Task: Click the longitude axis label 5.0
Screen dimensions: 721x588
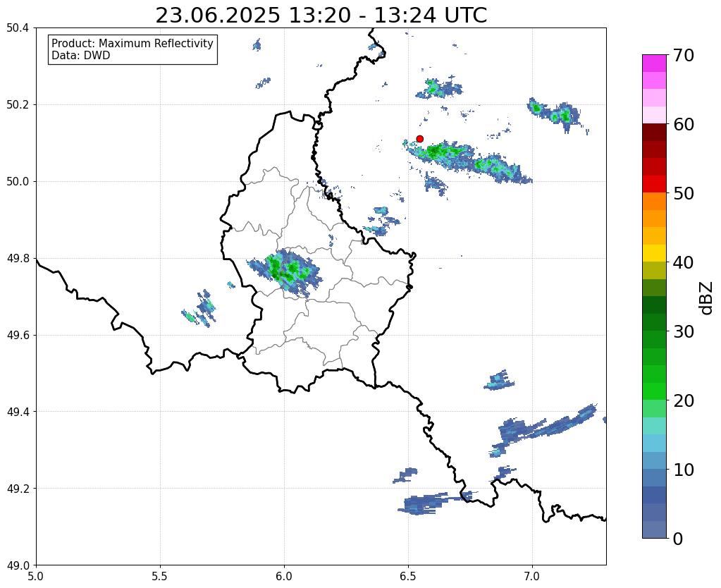Action: [x=36, y=577]
